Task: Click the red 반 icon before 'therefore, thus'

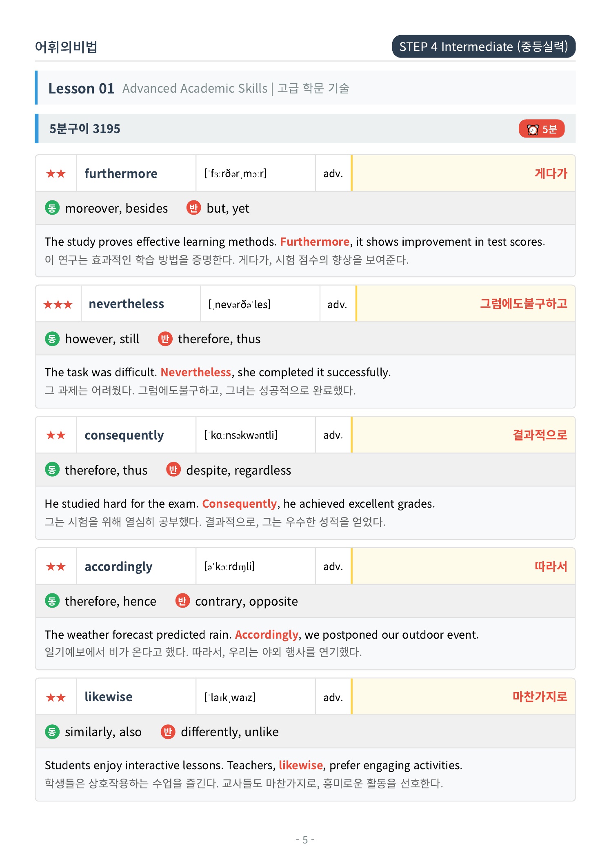Action: tap(165, 339)
